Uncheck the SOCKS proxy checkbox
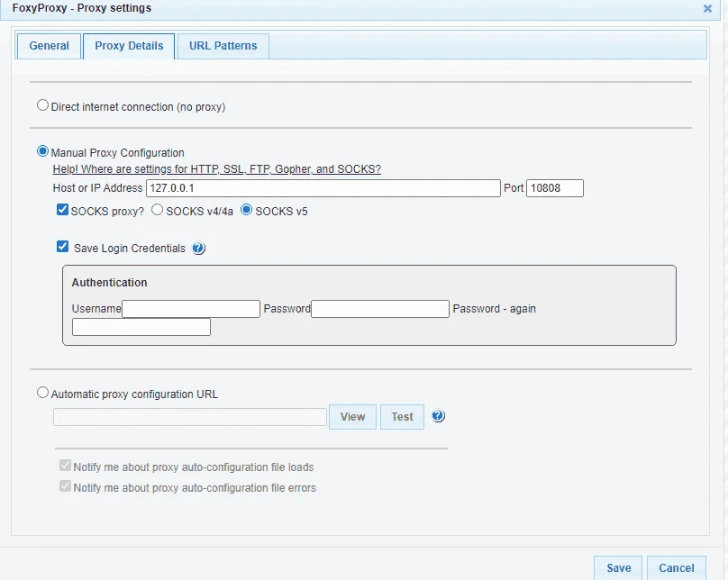 tap(62, 210)
